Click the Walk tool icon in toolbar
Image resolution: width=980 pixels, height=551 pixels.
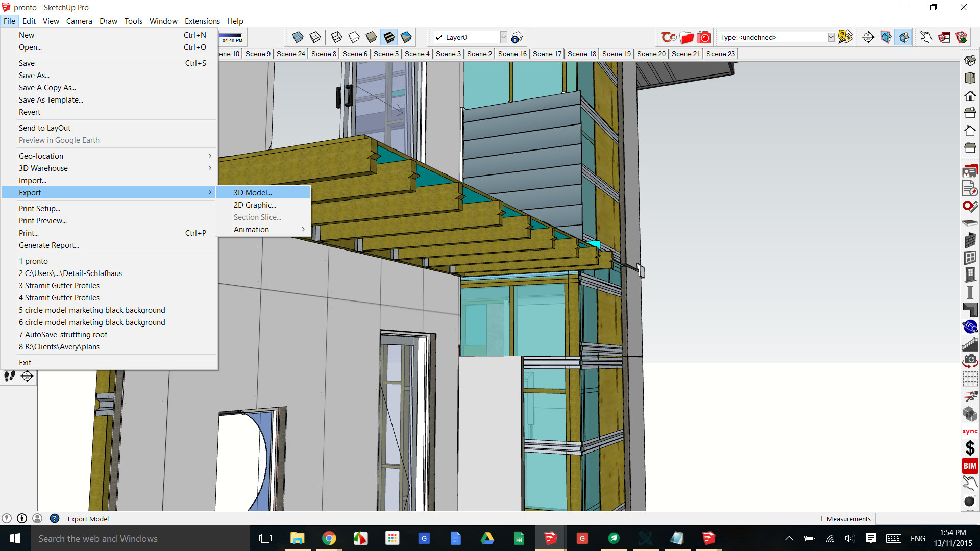coord(9,376)
